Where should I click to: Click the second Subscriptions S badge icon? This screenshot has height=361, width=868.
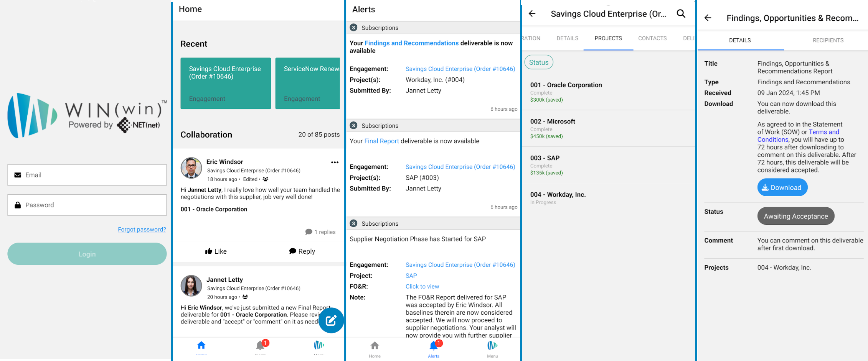pos(354,125)
